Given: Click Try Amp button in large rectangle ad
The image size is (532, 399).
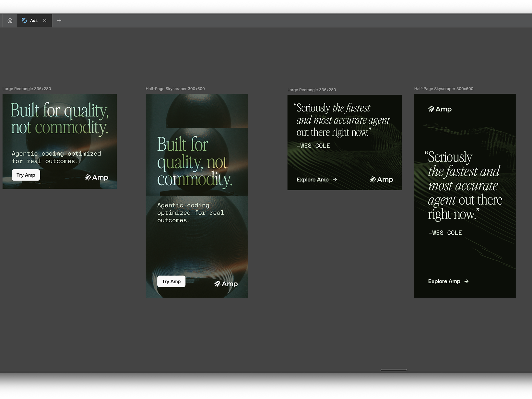Looking at the screenshot, I should point(26,175).
